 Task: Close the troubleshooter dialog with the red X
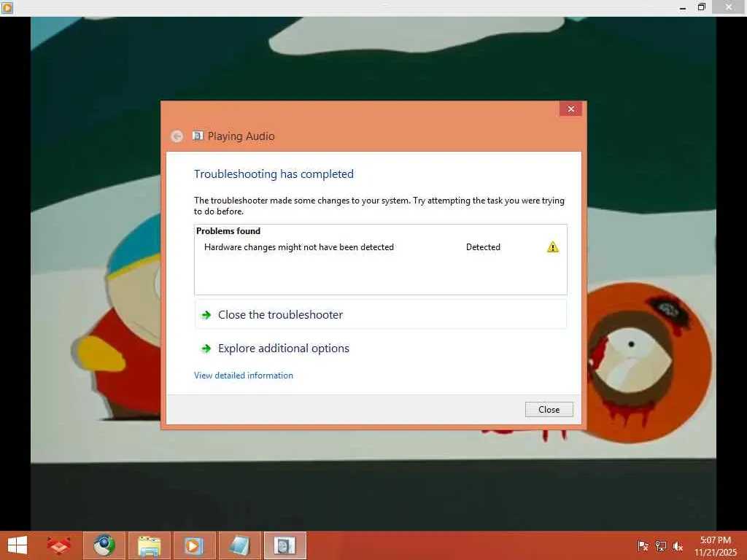tap(570, 109)
